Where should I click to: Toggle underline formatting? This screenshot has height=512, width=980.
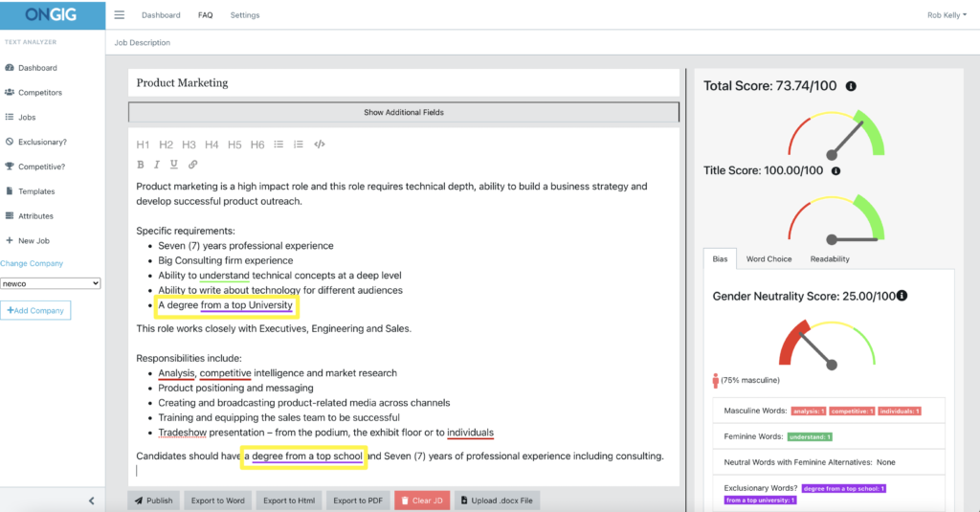pyautogui.click(x=174, y=165)
